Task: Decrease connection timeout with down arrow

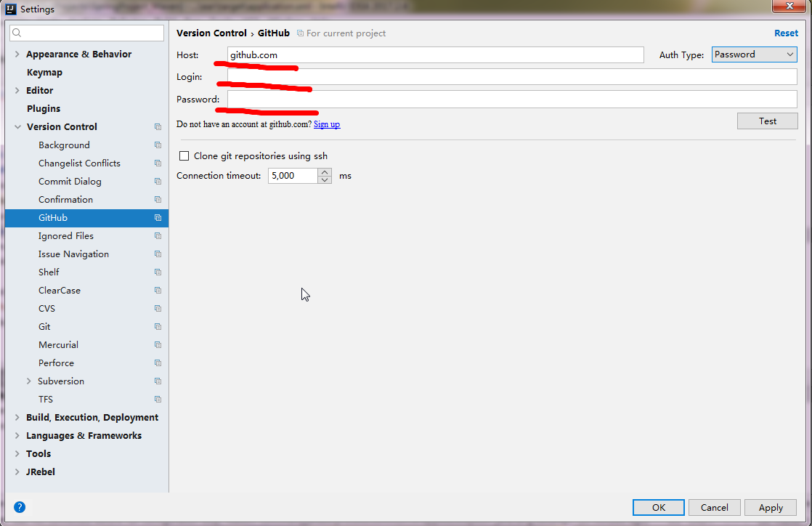Action: click(x=325, y=180)
